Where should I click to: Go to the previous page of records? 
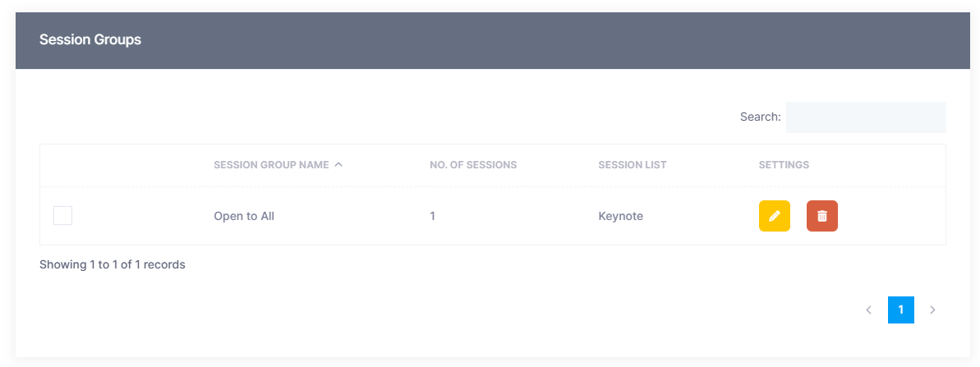tap(868, 310)
